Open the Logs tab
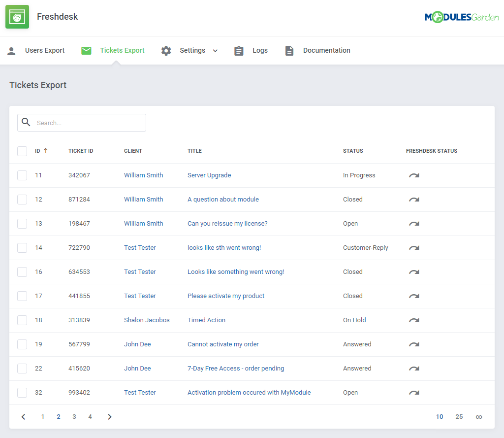 [x=260, y=51]
